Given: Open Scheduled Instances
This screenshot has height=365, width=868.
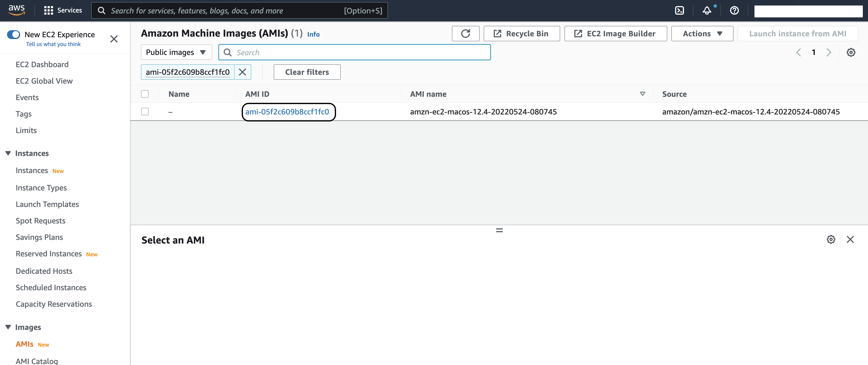Looking at the screenshot, I should 51,287.
